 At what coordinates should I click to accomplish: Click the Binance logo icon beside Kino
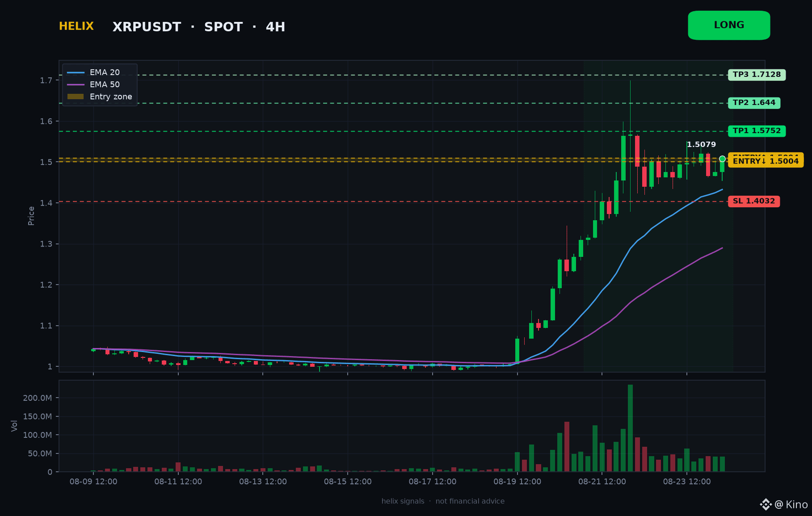click(766, 504)
